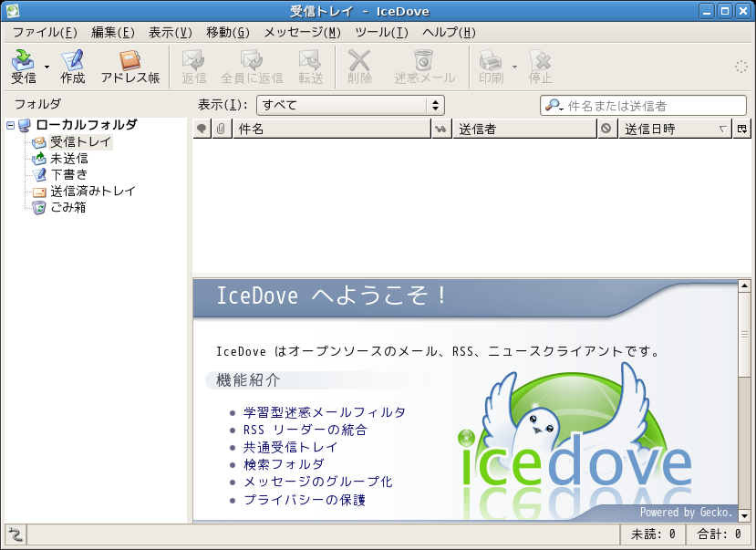Sort by the 送信者 column header
Screen dimensions: 756x550
pyautogui.click(x=524, y=129)
